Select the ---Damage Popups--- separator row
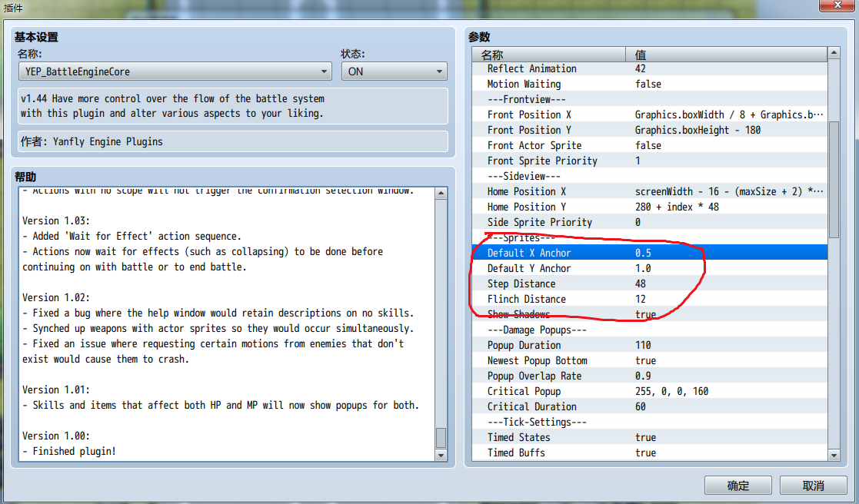The image size is (859, 504). pyautogui.click(x=650, y=330)
